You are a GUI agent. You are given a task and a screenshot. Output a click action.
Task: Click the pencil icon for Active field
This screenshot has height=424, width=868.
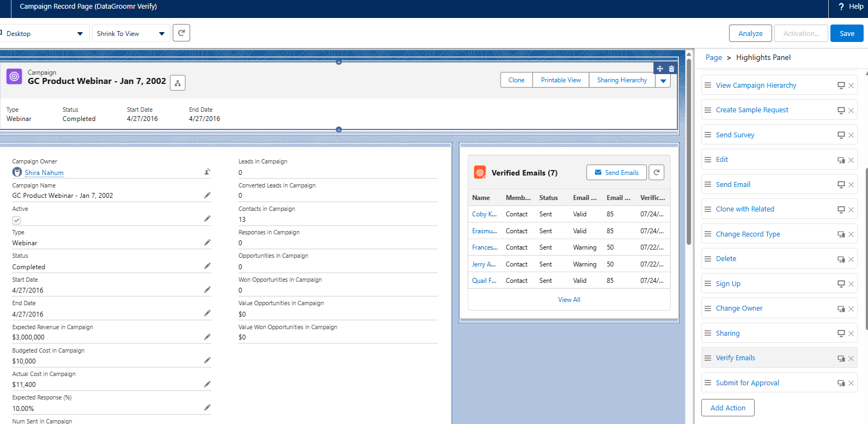208,219
